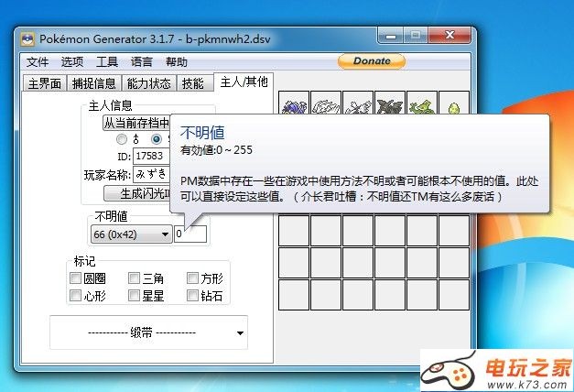Image resolution: width=574 pixels, height=392 pixels.
Task: Switch to the 能力状态 tab
Action: pos(147,83)
